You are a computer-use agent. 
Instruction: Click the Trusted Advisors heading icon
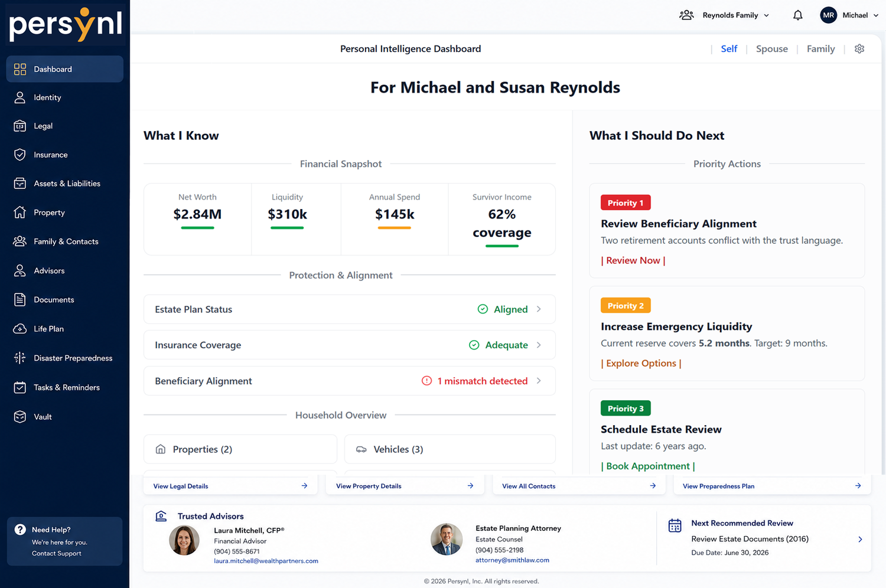pyautogui.click(x=161, y=517)
